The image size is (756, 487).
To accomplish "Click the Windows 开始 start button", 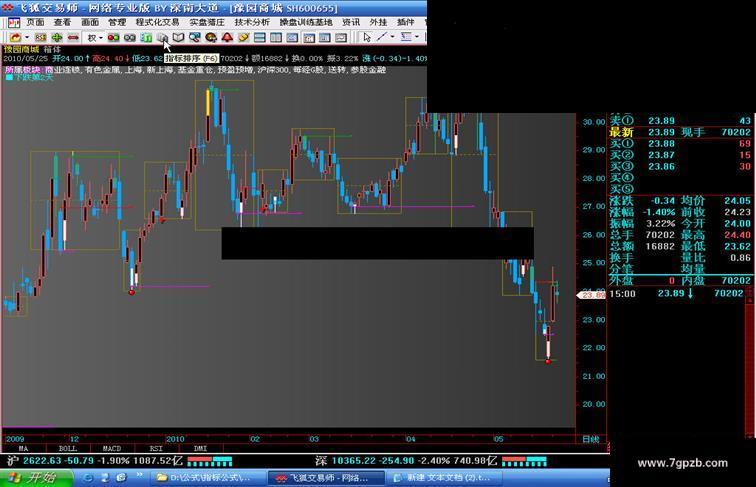I will 36,478.
